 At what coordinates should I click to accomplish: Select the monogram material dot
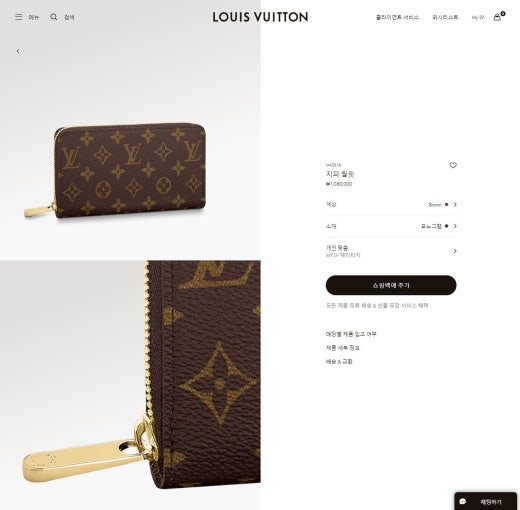446,226
